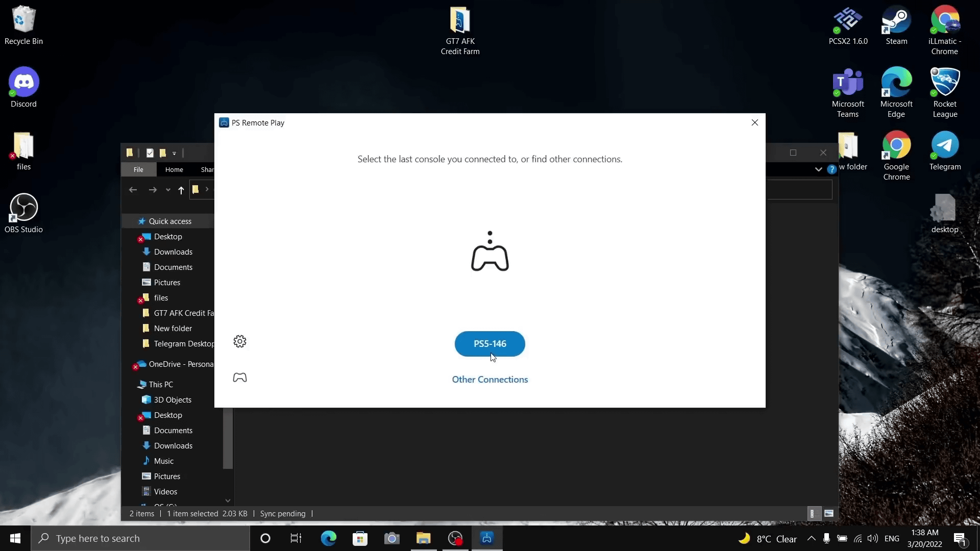Click the controller icon in PS Remote Play sidebar
This screenshot has height=551, width=980.
[x=240, y=378]
